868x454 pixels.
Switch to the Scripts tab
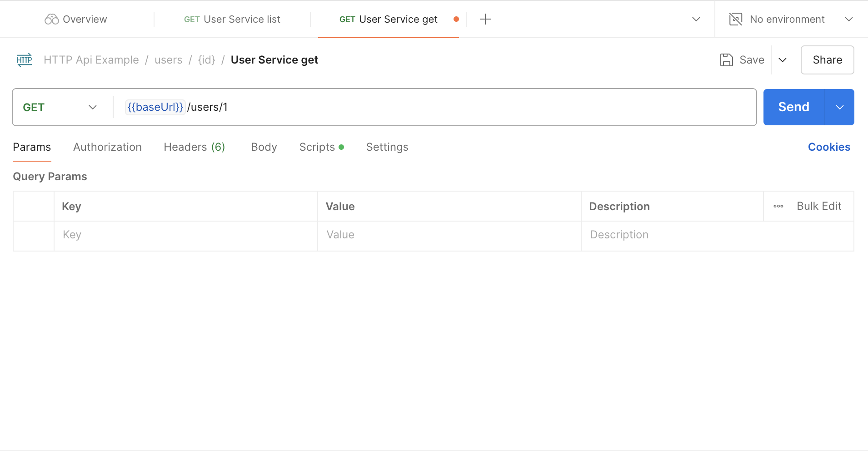[x=317, y=147]
